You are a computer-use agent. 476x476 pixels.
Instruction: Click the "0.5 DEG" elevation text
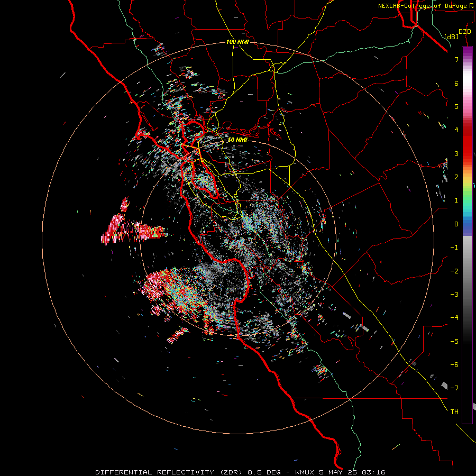coord(264,472)
